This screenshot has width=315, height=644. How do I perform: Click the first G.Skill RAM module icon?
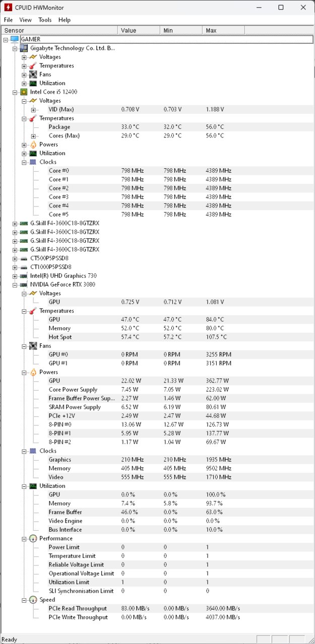[x=24, y=223]
